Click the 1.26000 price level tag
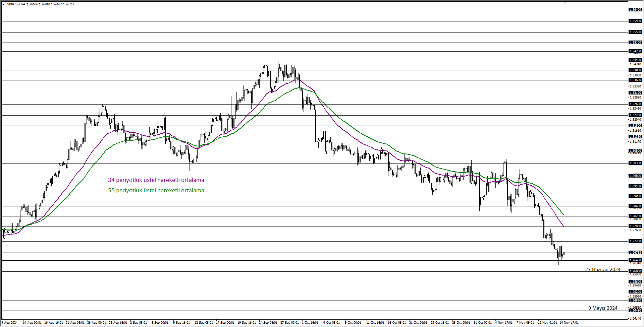644x327 pixels. [x=635, y=271]
